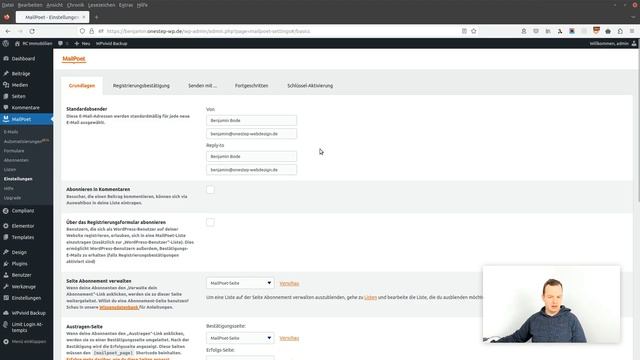Bookmark this page with the star icon
The width and height of the screenshot is (640, 360).
tap(473, 31)
